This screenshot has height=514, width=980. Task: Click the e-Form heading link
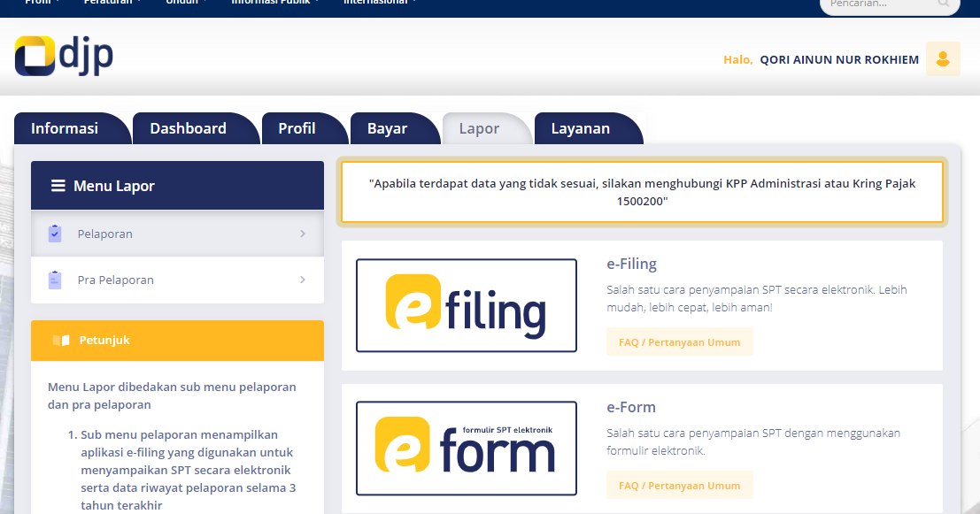click(631, 407)
